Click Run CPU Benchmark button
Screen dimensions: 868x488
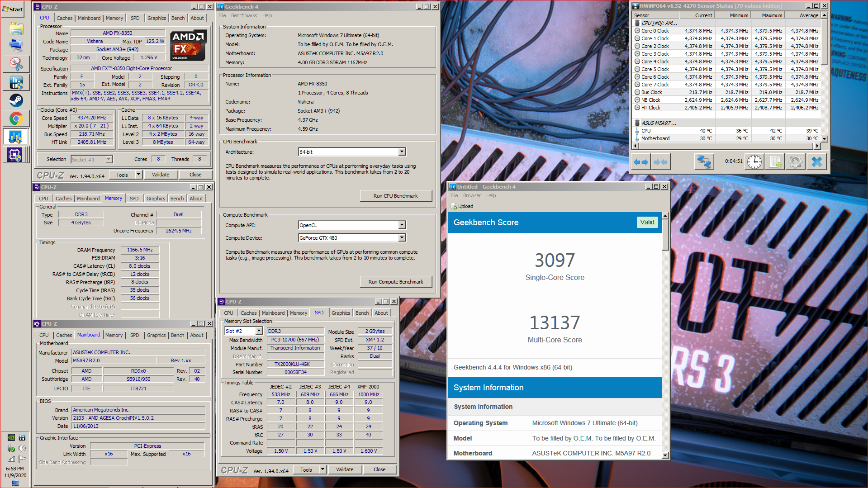point(396,196)
